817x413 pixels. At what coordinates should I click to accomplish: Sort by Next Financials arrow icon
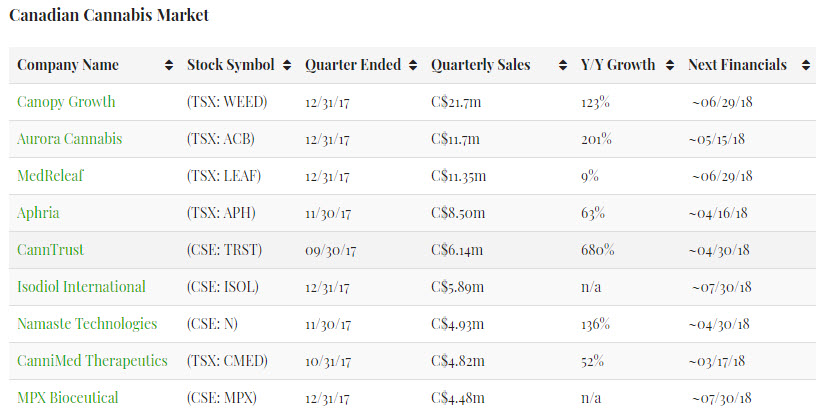click(x=805, y=66)
